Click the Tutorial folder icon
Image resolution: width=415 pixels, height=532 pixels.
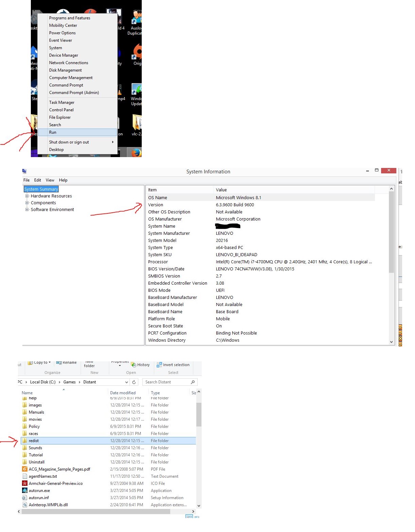25,455
